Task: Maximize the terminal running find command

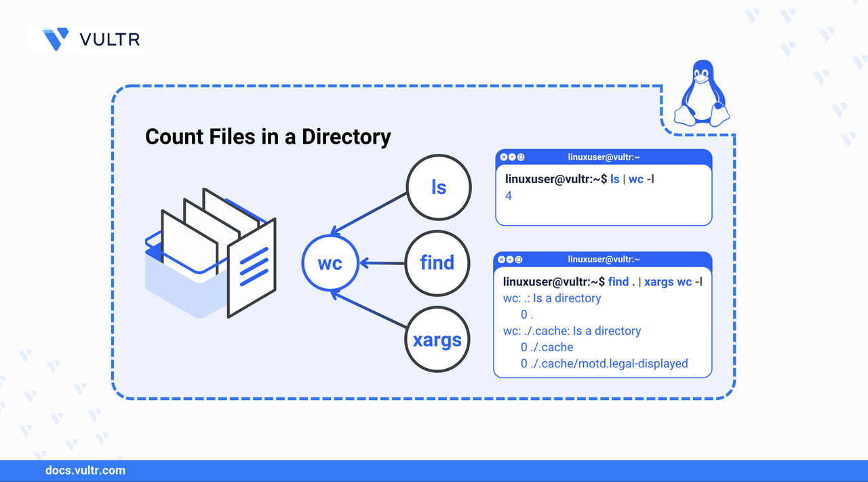Action: coord(519,260)
